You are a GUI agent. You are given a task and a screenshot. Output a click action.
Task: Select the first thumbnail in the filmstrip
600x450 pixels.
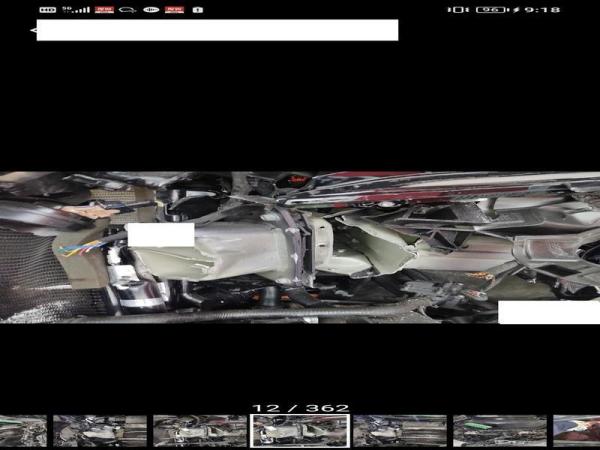click(x=23, y=431)
